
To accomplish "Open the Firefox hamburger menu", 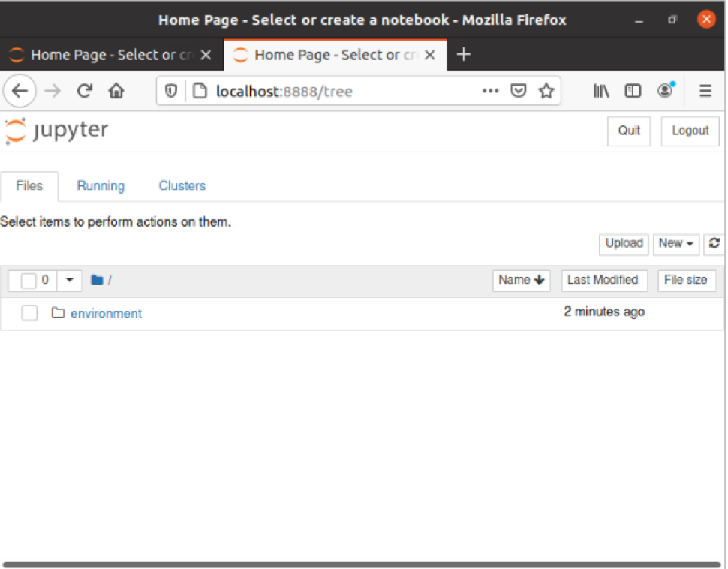I will pos(705,91).
